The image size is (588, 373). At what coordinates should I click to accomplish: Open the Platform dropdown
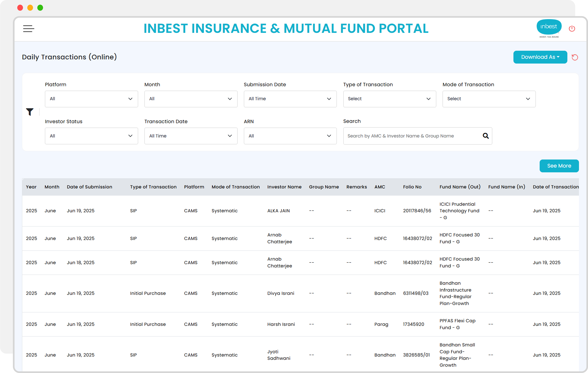[91, 99]
